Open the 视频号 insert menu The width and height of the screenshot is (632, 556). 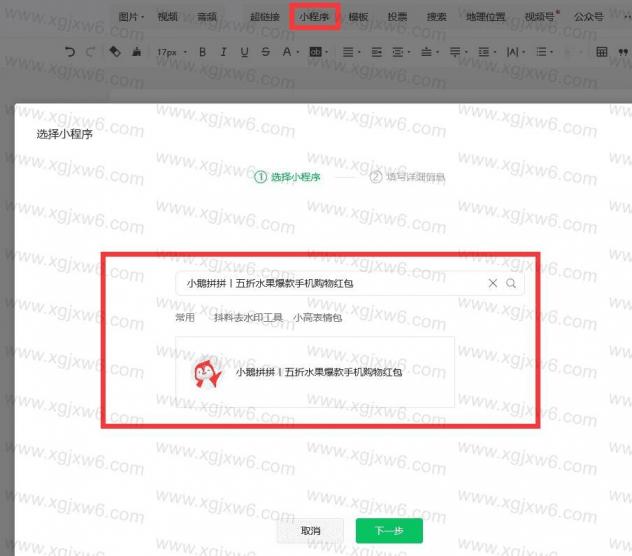click(541, 17)
